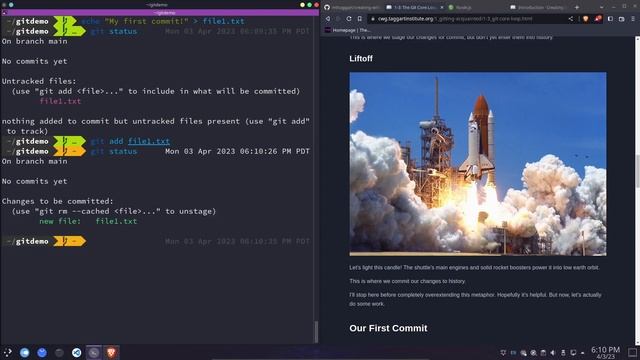Open the tab search dropdown arrow

coord(602,7)
